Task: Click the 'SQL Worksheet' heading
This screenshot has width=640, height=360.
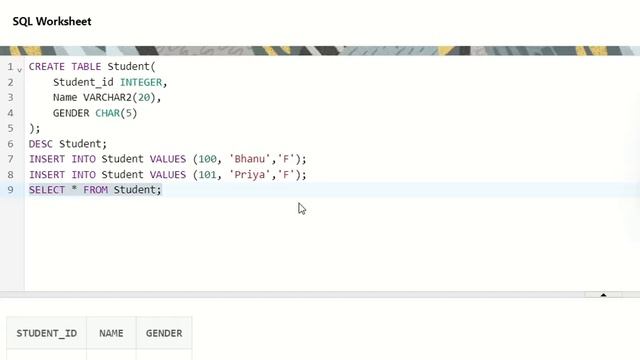Action: pyautogui.click(x=52, y=21)
